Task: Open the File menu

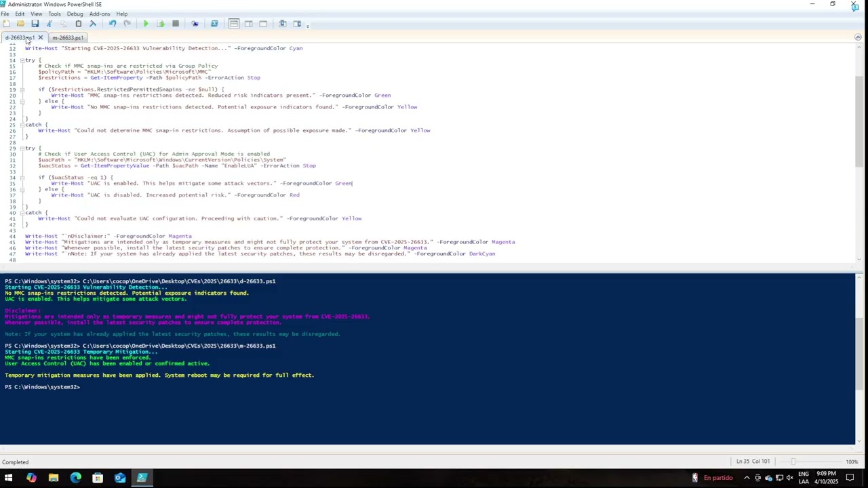Action: (x=5, y=14)
